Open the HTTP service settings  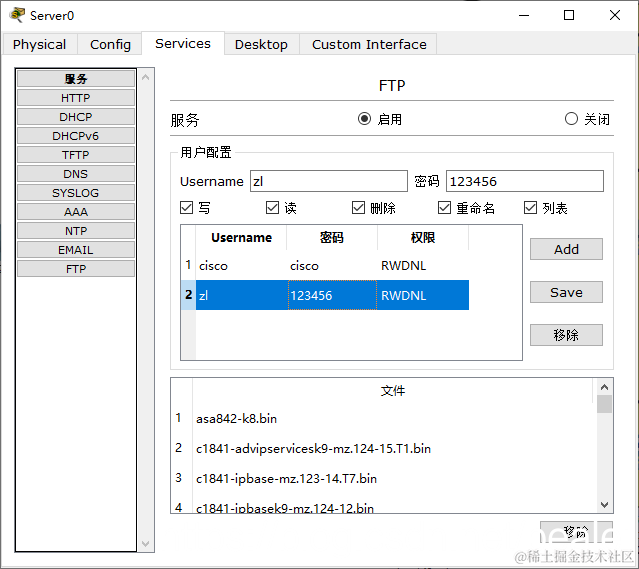coord(76,98)
